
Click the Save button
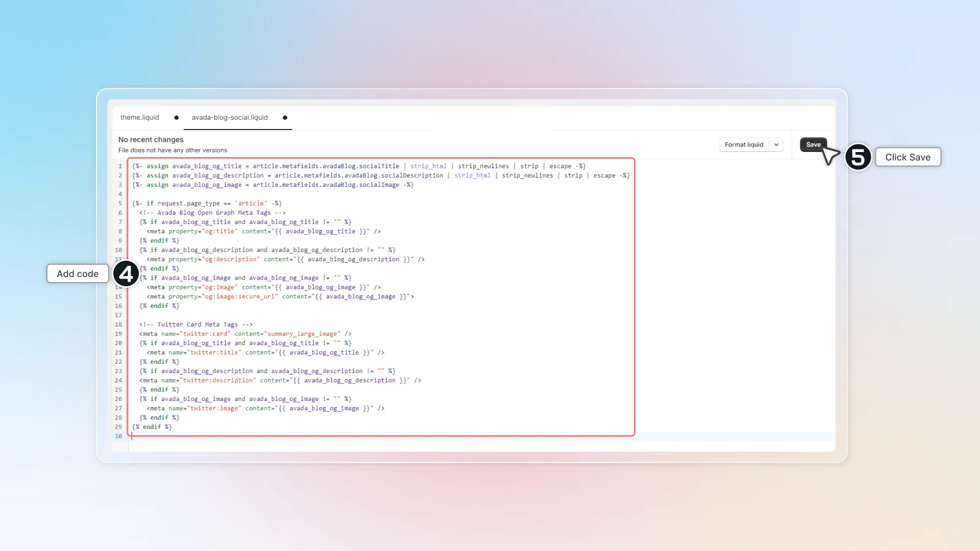[813, 144]
